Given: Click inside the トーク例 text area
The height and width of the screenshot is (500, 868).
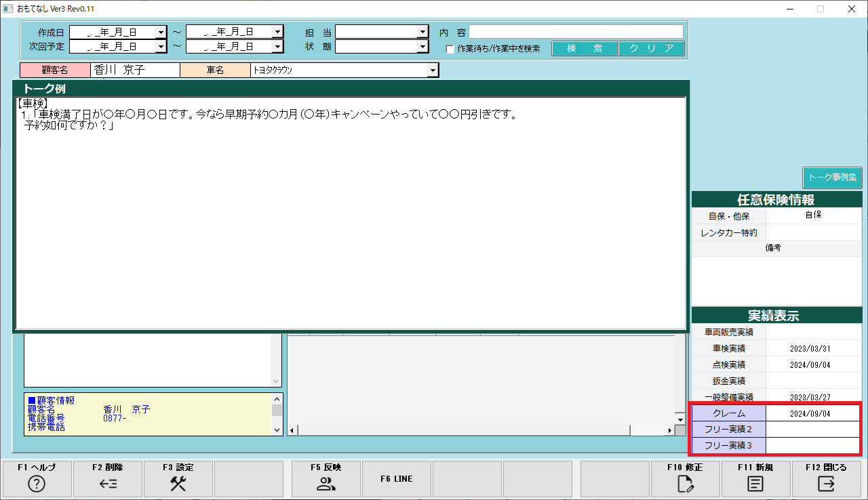Looking at the screenshot, I should [350, 213].
